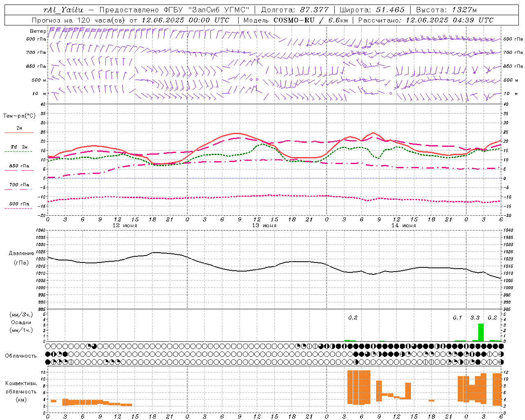525x420 pixels.
Task: Click the '13 июня' date label
Action: [x=264, y=226]
